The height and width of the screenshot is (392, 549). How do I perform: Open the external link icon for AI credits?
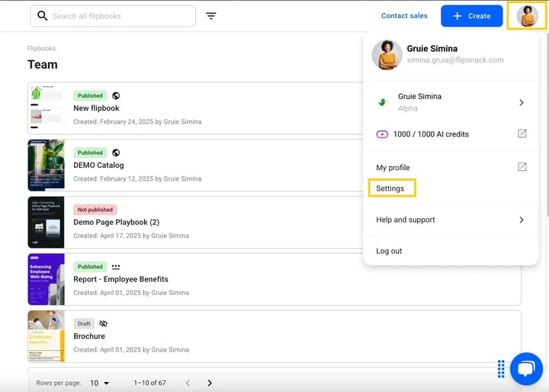click(522, 133)
